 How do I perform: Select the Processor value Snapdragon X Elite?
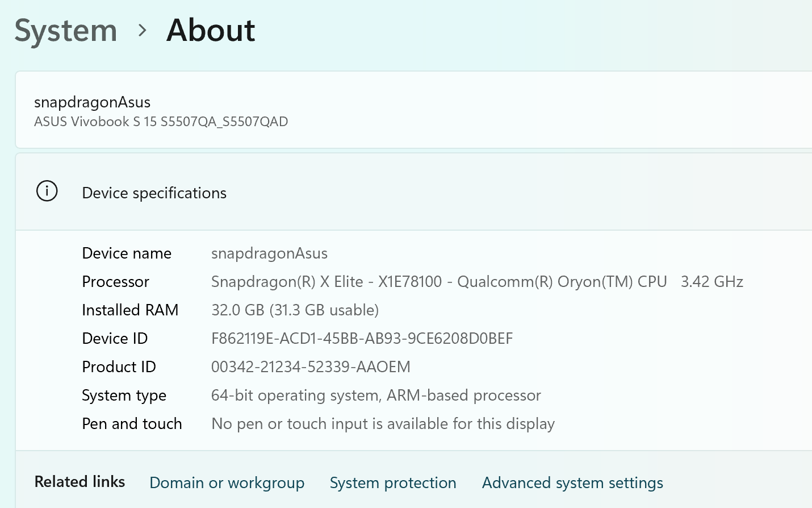pos(439,282)
